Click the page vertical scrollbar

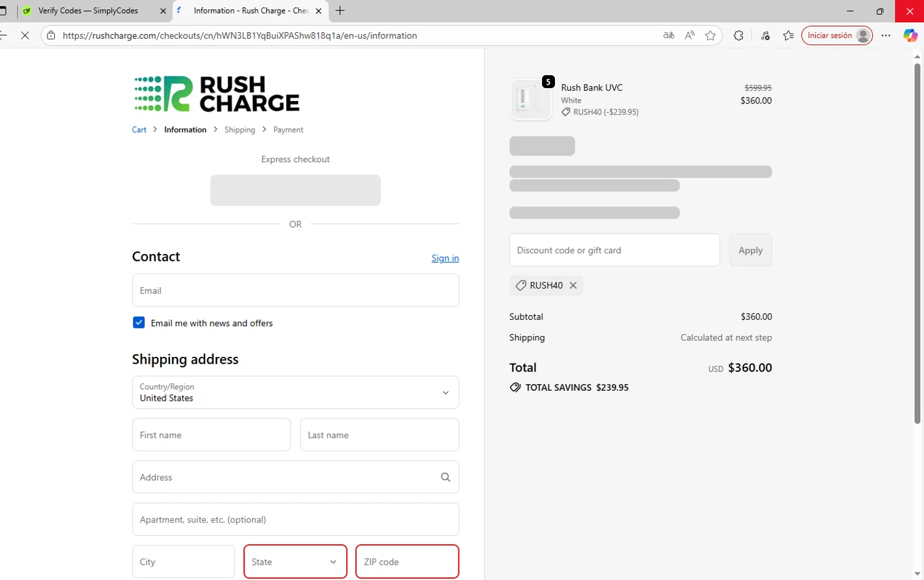[x=917, y=243]
